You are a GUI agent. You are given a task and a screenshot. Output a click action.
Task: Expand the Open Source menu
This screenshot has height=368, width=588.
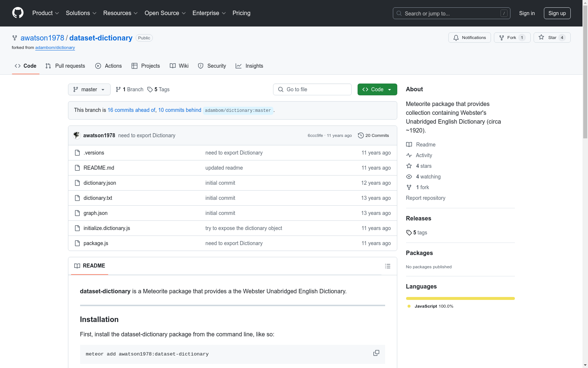pos(165,13)
